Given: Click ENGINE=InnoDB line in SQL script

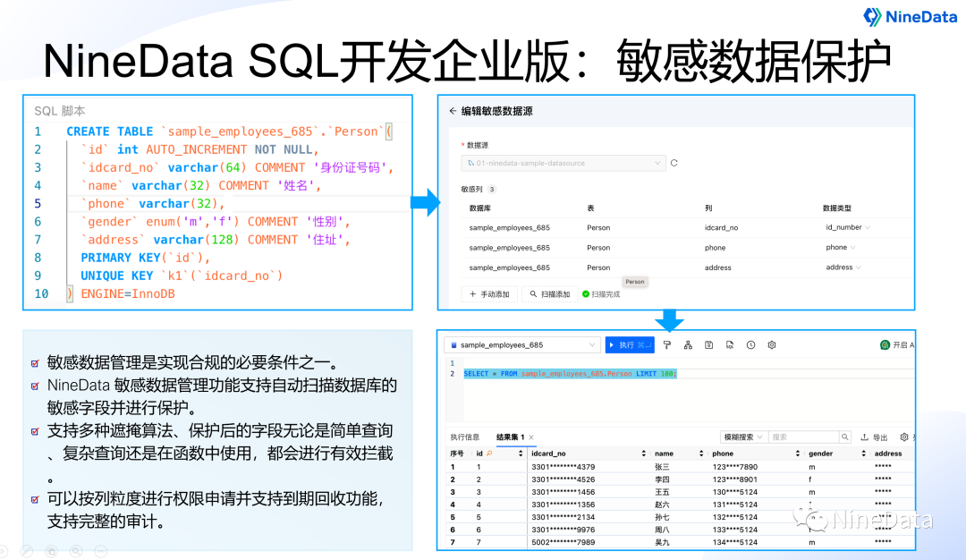Looking at the screenshot, I should (121, 293).
